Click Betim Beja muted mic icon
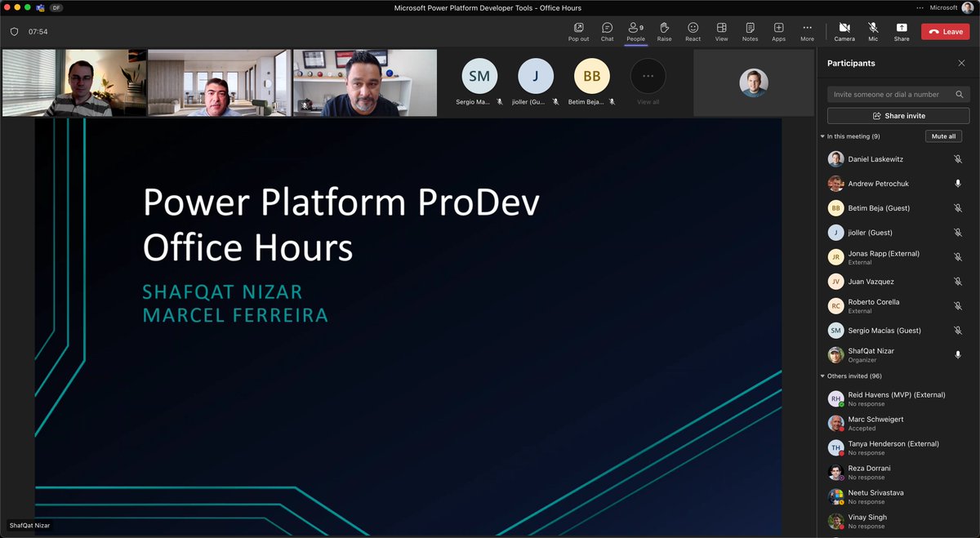This screenshot has width=980, height=538. [958, 208]
